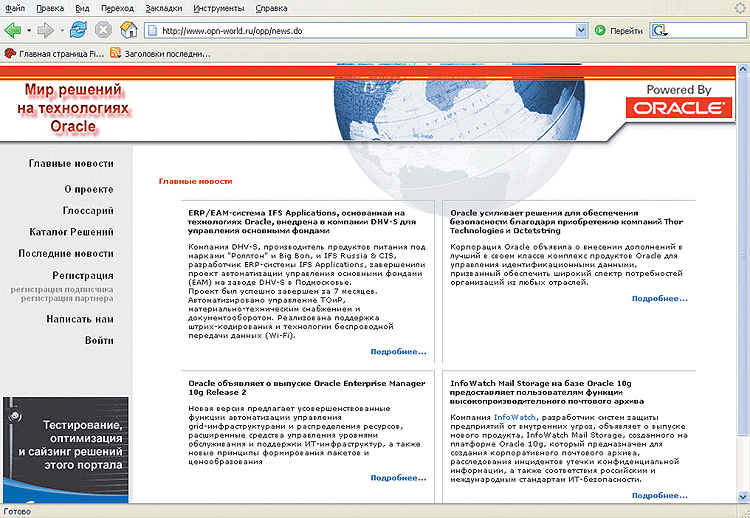
Task: Click the регистрация партнера link
Action: [x=67, y=298]
